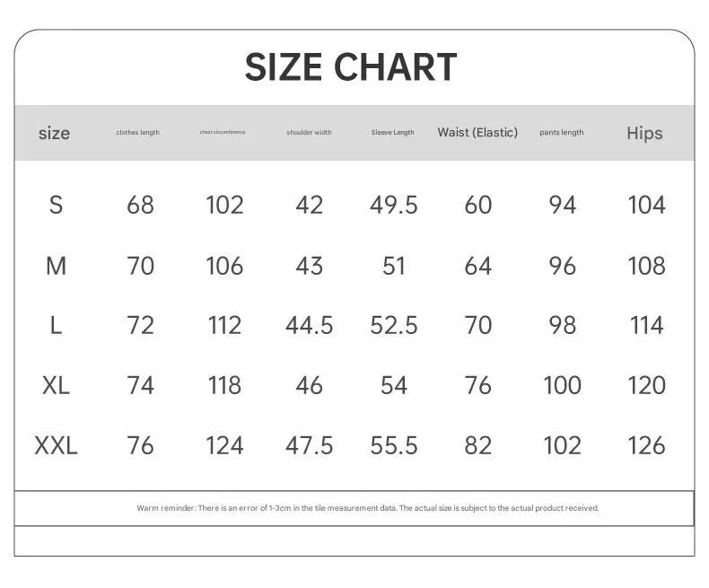Select the XXL size row label
This screenshot has height=588, width=709.
point(56,445)
